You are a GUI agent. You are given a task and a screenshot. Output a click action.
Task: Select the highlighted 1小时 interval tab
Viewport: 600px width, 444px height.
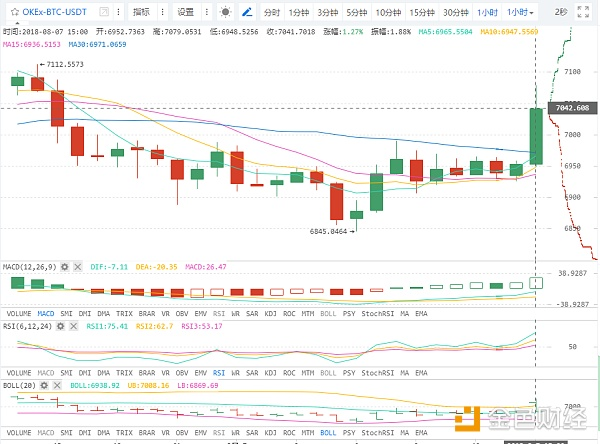(x=487, y=13)
